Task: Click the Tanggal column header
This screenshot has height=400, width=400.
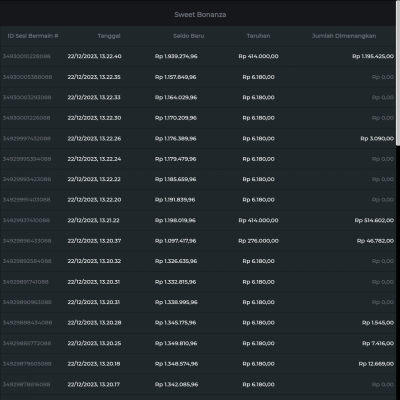Action: point(109,36)
